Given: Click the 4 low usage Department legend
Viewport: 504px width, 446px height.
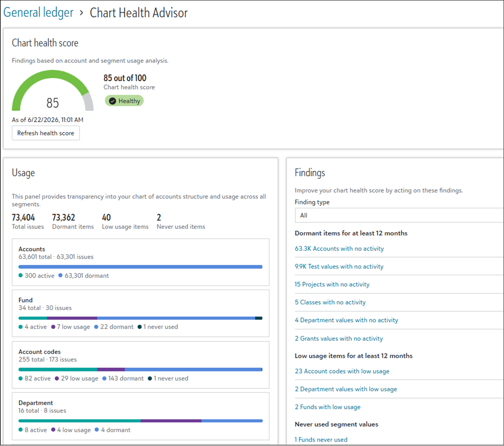Looking at the screenshot, I should click(71, 430).
